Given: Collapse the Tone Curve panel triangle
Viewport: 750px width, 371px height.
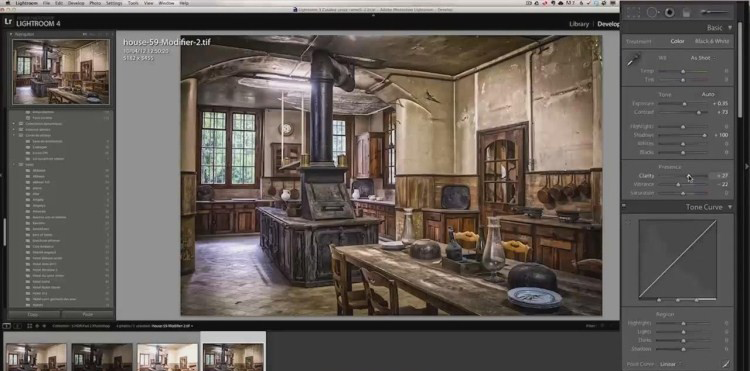Looking at the screenshot, I should point(729,207).
